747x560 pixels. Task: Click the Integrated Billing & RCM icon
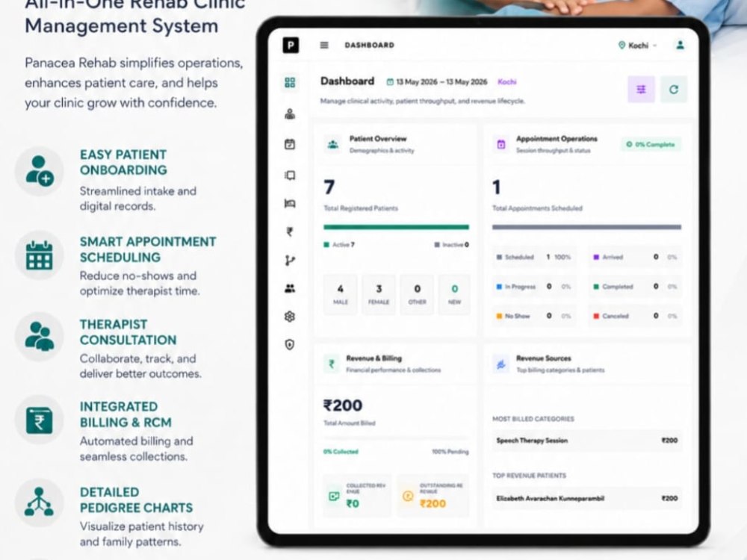click(39, 420)
